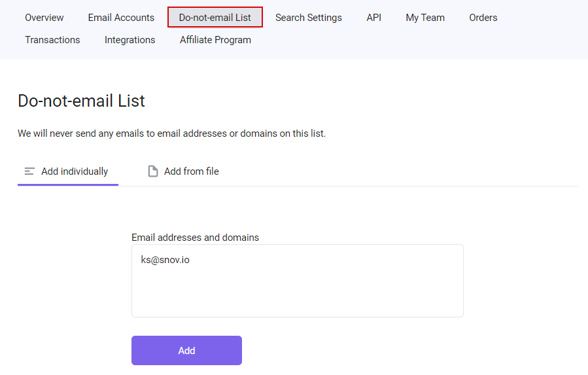588x375 pixels.
Task: Go to Email Accounts tab
Action: pos(121,18)
